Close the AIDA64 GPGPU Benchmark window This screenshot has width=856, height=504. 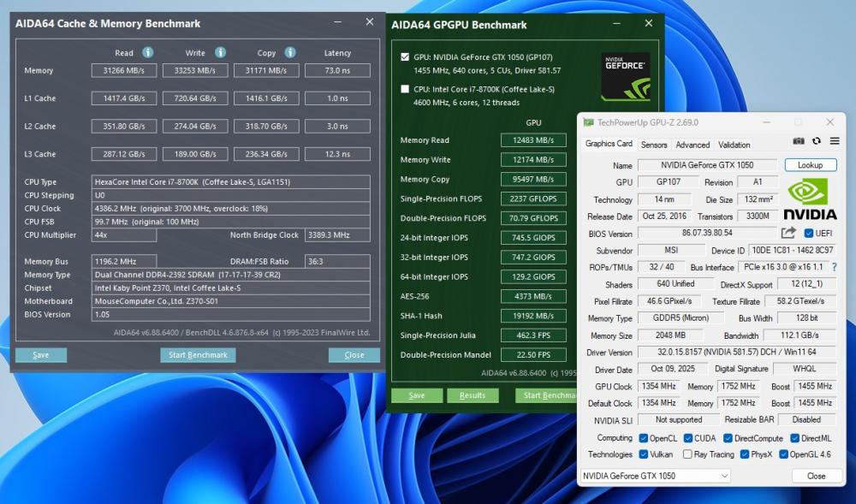(x=649, y=23)
